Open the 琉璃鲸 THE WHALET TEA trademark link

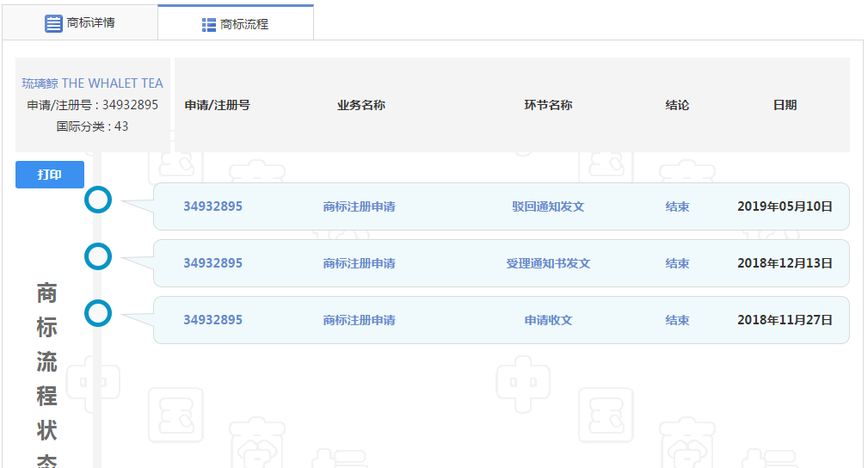tap(92, 83)
